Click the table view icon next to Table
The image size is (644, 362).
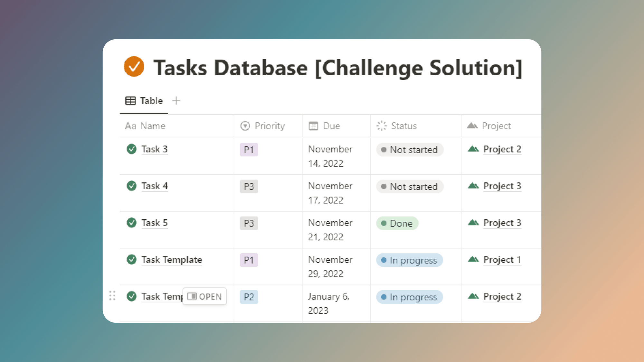(130, 100)
